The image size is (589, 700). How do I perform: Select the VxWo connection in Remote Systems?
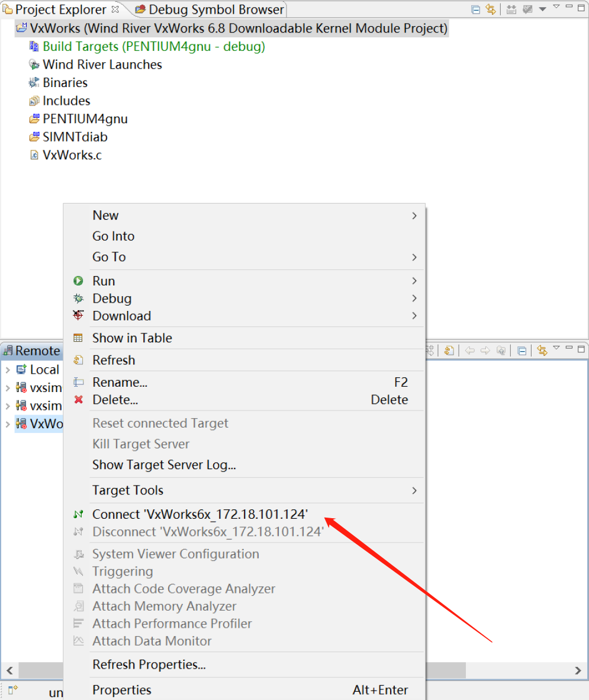(x=39, y=423)
